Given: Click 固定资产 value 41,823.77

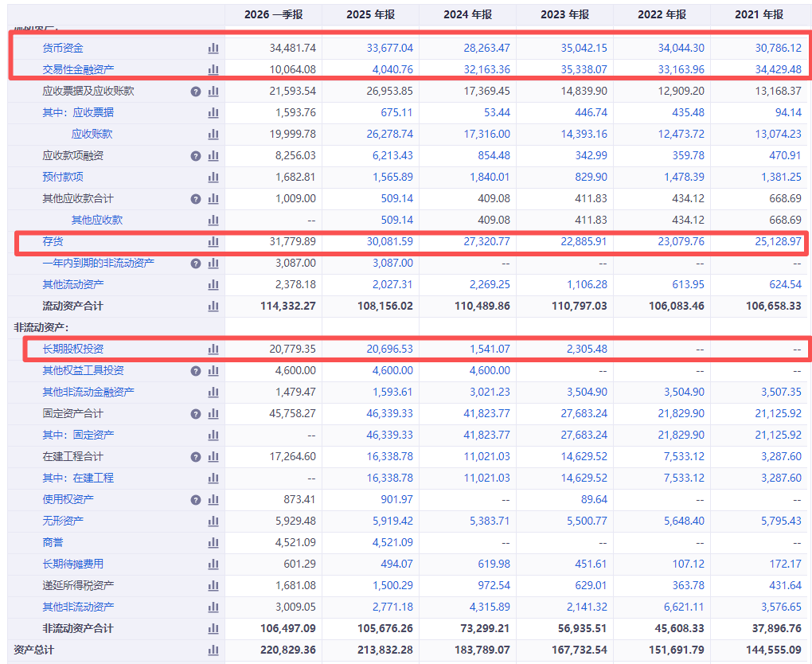Looking at the screenshot, I should point(486,435).
